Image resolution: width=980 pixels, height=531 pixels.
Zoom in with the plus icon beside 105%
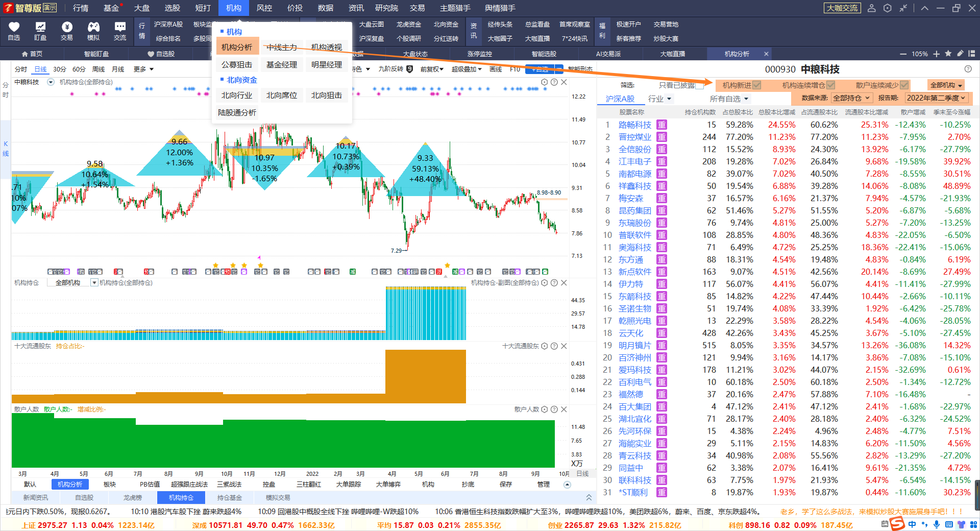click(936, 54)
